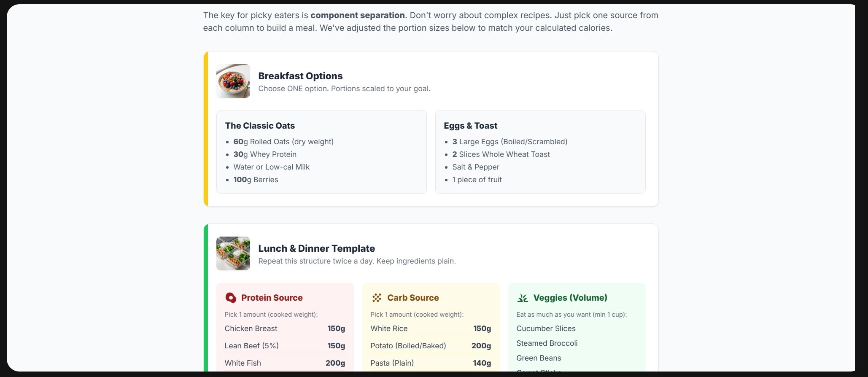Pick the White Rice carb row
The image size is (868, 377).
coord(431,329)
